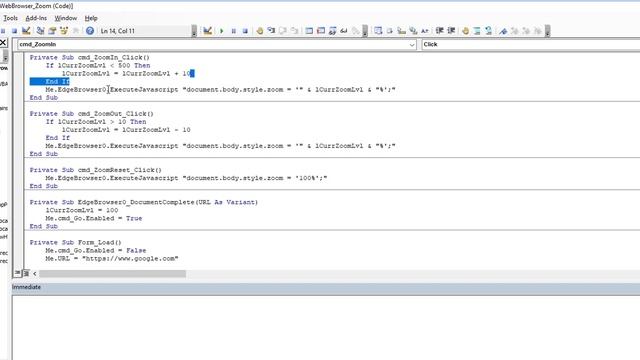640x360 pixels.
Task: Click Reset icon in the Standard toolbar
Action: (x=14, y=31)
